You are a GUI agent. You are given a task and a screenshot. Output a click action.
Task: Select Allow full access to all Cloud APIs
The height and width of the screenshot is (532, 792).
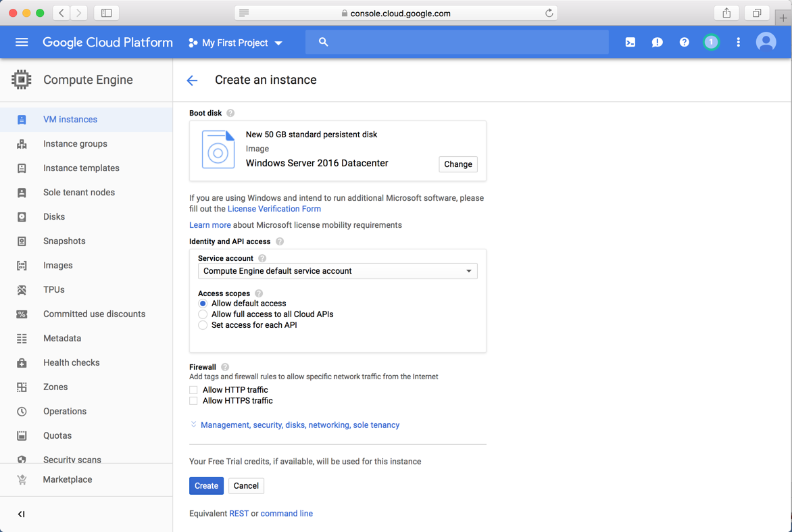click(203, 314)
